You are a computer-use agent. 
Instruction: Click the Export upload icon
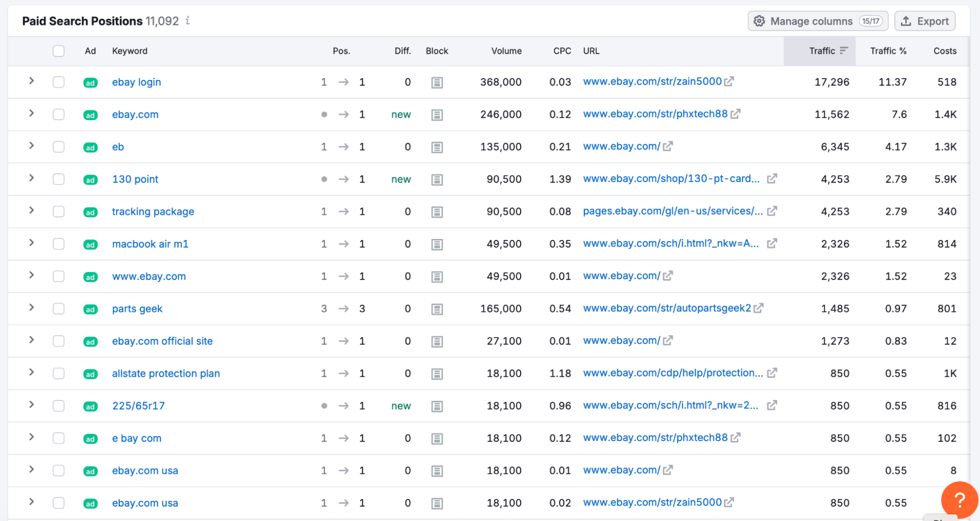[906, 21]
